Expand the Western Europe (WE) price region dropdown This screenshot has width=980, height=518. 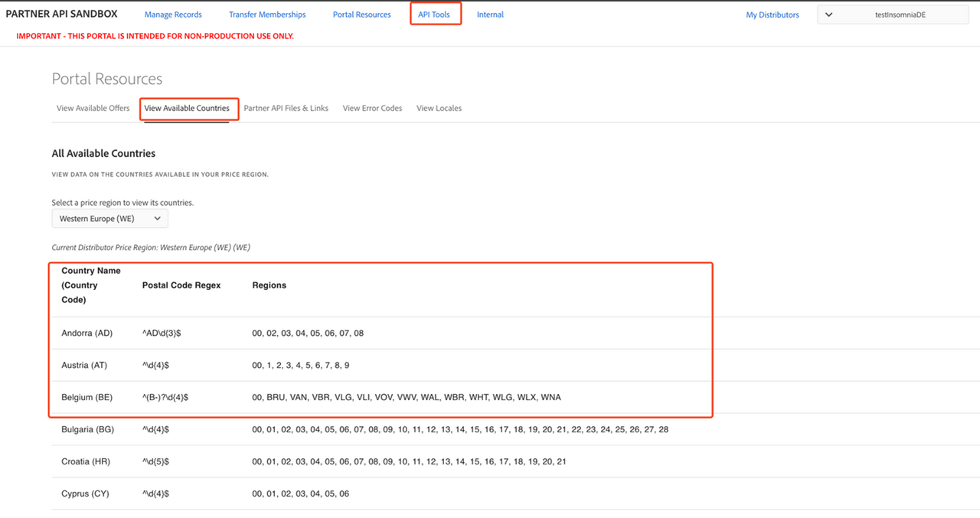coord(109,219)
